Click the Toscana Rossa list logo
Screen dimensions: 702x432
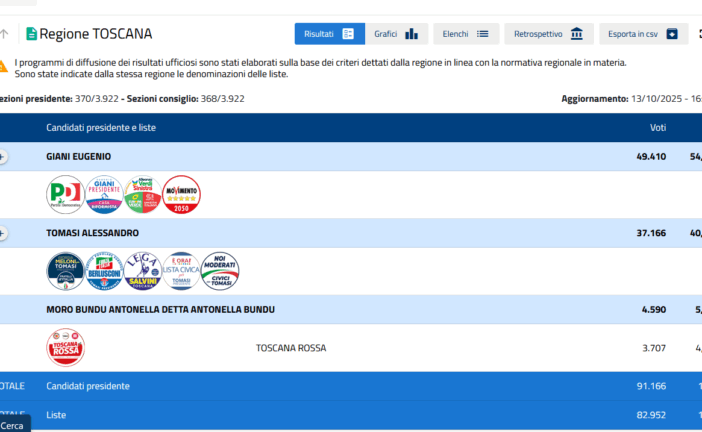pyautogui.click(x=66, y=348)
